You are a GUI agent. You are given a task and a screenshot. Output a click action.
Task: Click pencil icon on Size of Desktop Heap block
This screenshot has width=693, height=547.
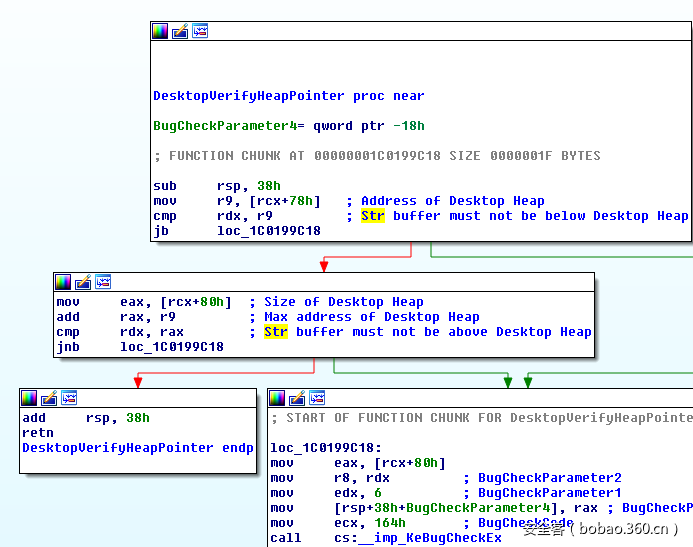tap(83, 282)
